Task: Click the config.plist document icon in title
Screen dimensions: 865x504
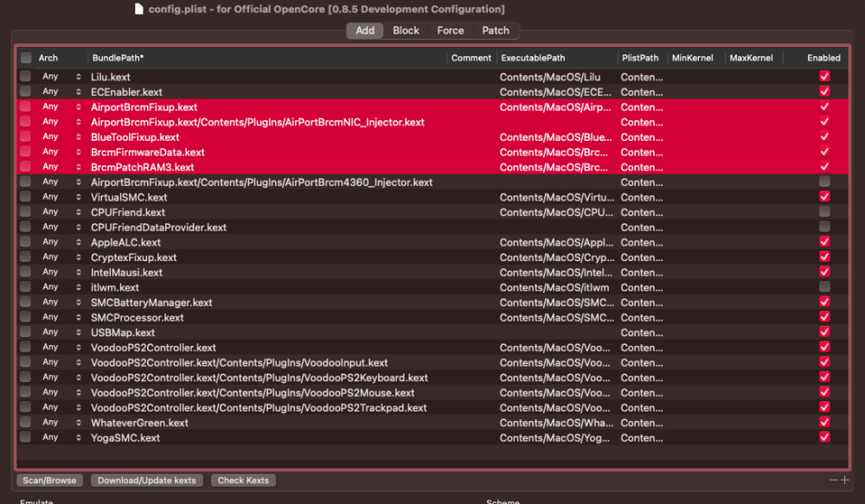Action: pyautogui.click(x=139, y=9)
